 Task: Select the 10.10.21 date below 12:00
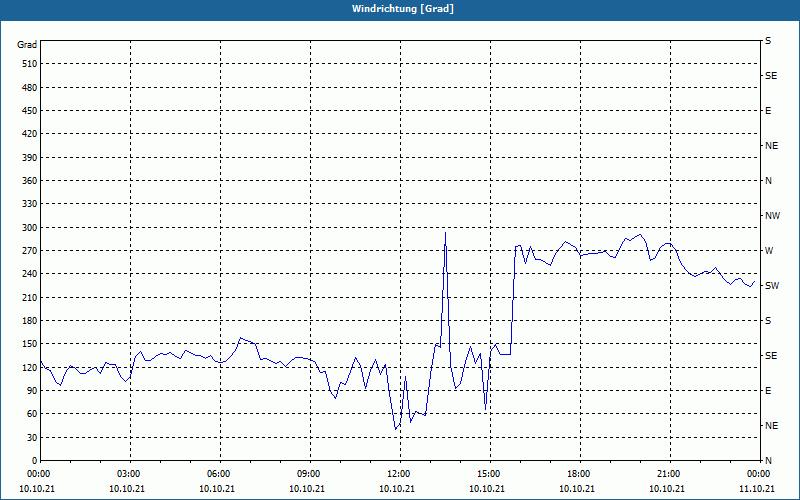coord(397,488)
